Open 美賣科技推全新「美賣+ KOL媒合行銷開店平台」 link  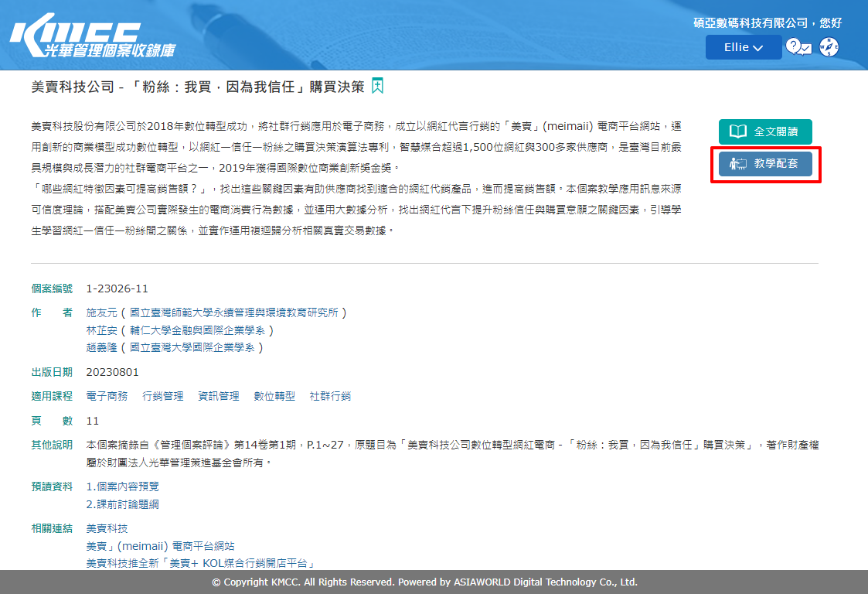[202, 563]
